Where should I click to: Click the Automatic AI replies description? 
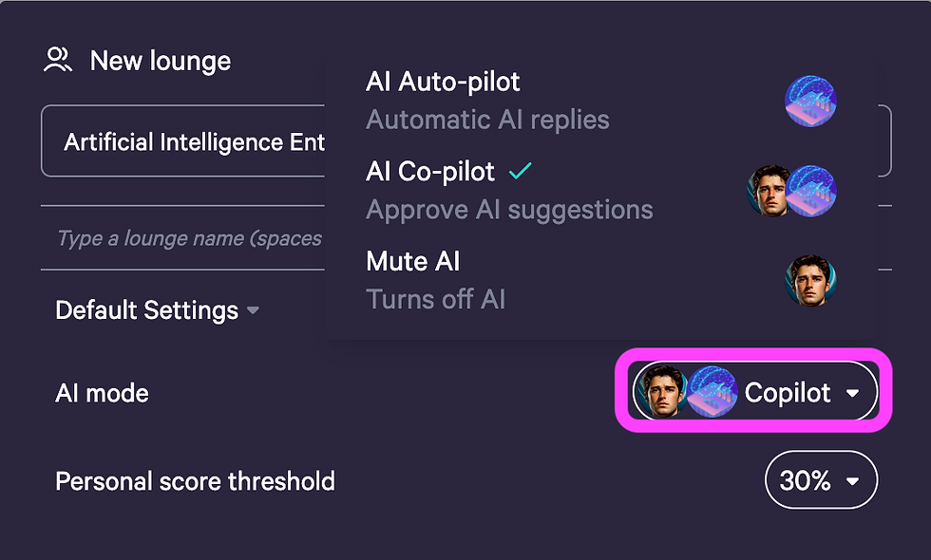(x=487, y=120)
